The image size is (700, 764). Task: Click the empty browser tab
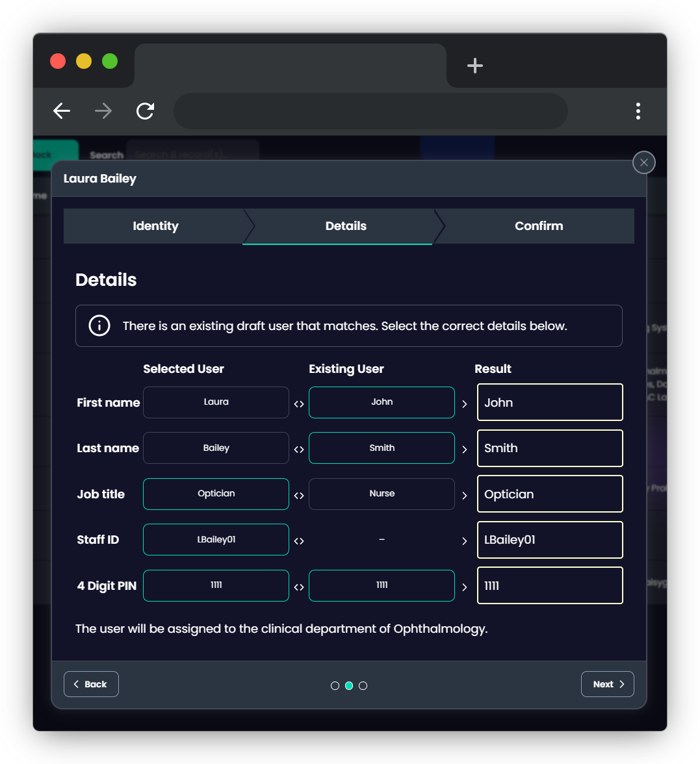coord(291,65)
